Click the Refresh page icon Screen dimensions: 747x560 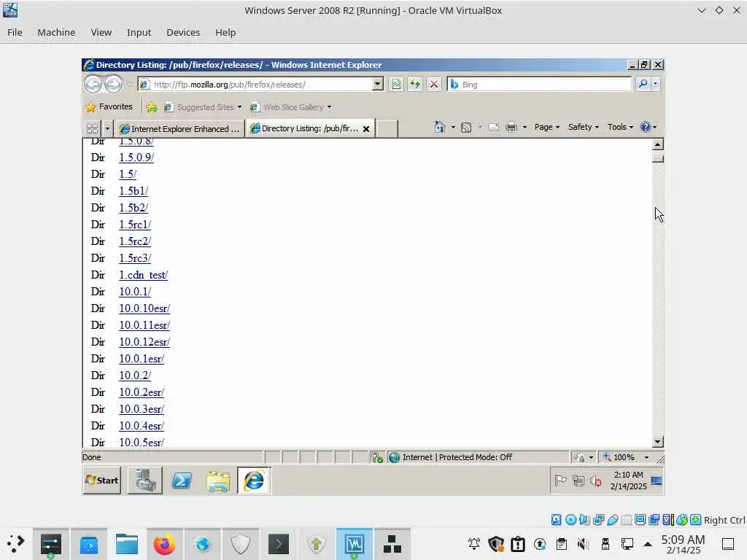coord(415,85)
